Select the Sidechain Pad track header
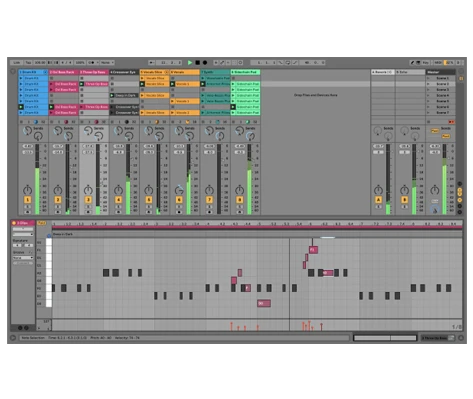 coord(245,72)
